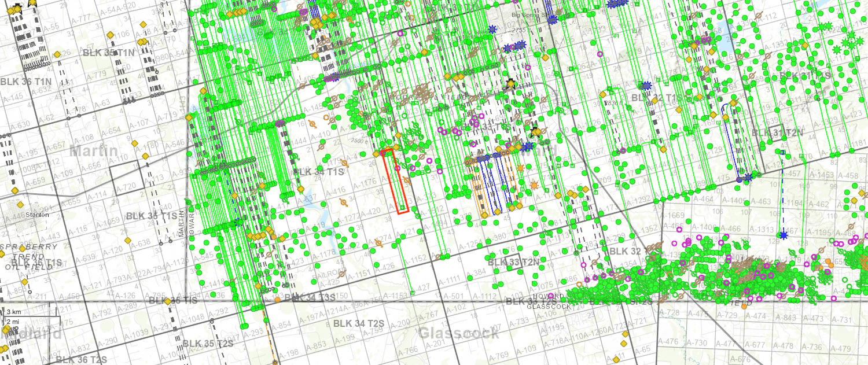Click the BLK 35 T1N block label
868x365 pixels.
[109, 53]
